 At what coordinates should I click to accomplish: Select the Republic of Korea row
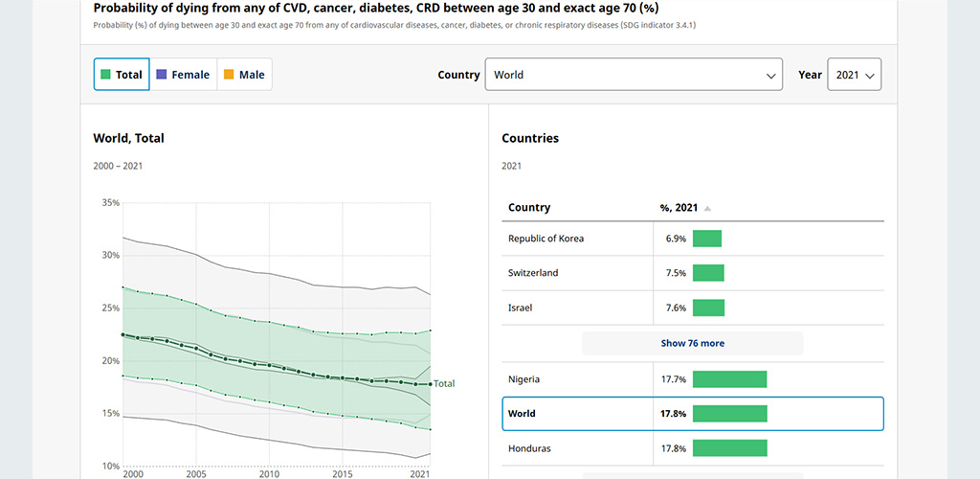(693, 239)
